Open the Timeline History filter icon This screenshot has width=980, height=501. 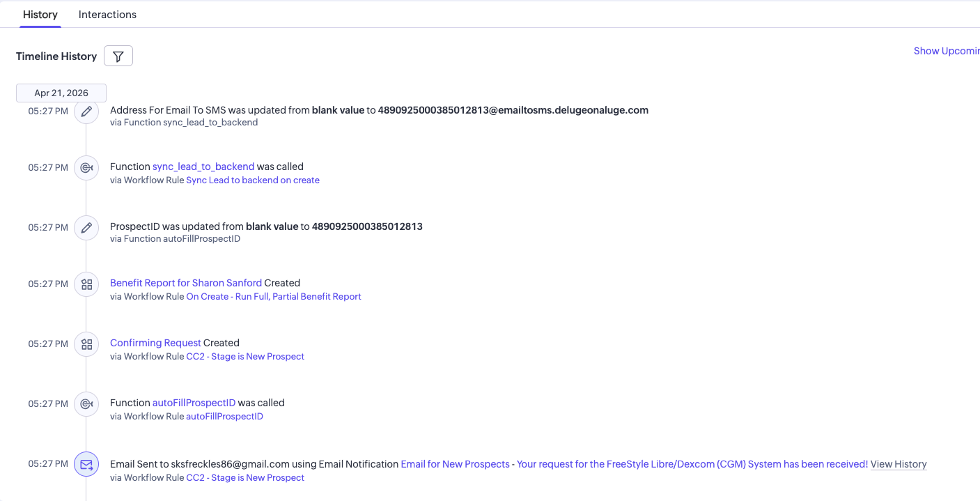coord(118,56)
